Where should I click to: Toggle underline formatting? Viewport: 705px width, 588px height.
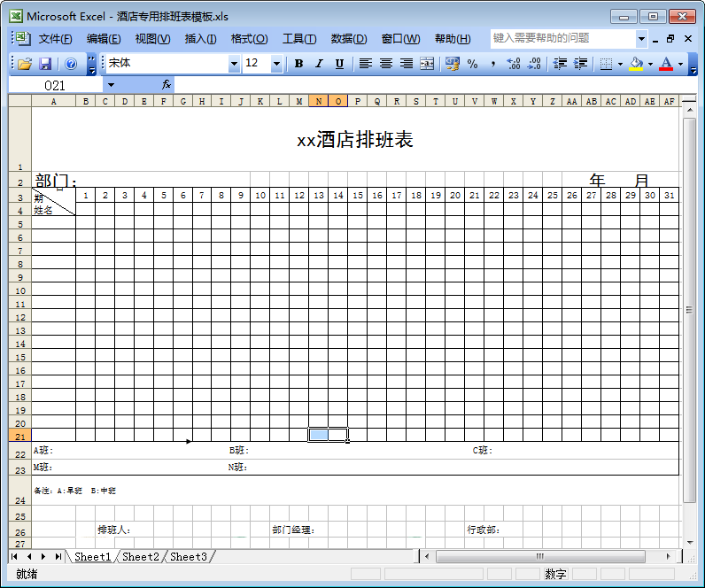click(339, 64)
